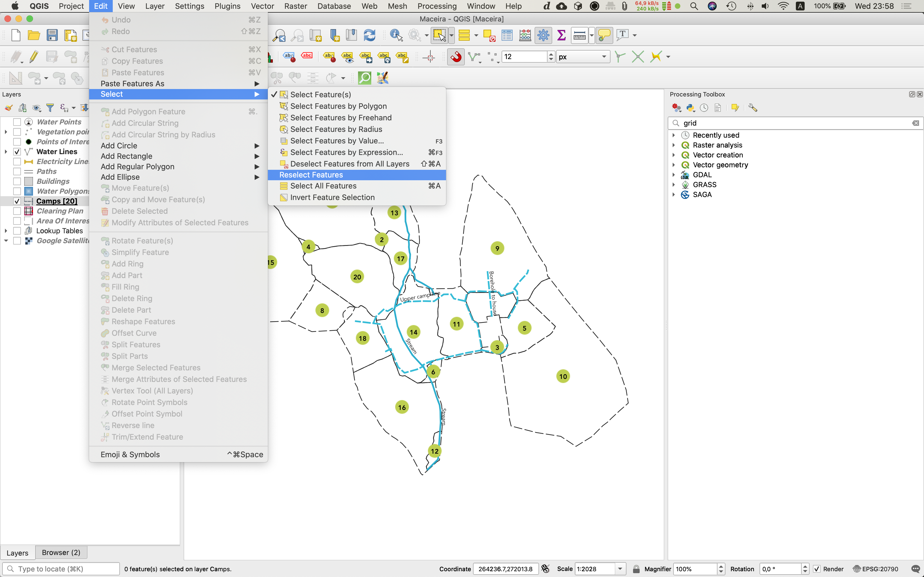Expand the GRASS toolbox group
Viewport: 924px width, 577px height.
pyautogui.click(x=673, y=185)
